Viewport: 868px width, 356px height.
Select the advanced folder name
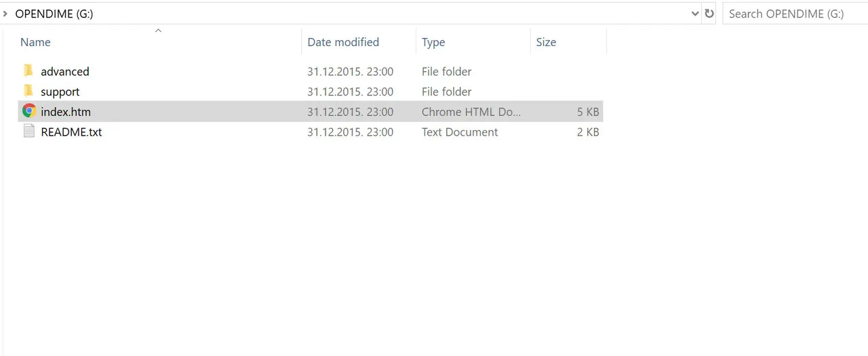tap(65, 71)
